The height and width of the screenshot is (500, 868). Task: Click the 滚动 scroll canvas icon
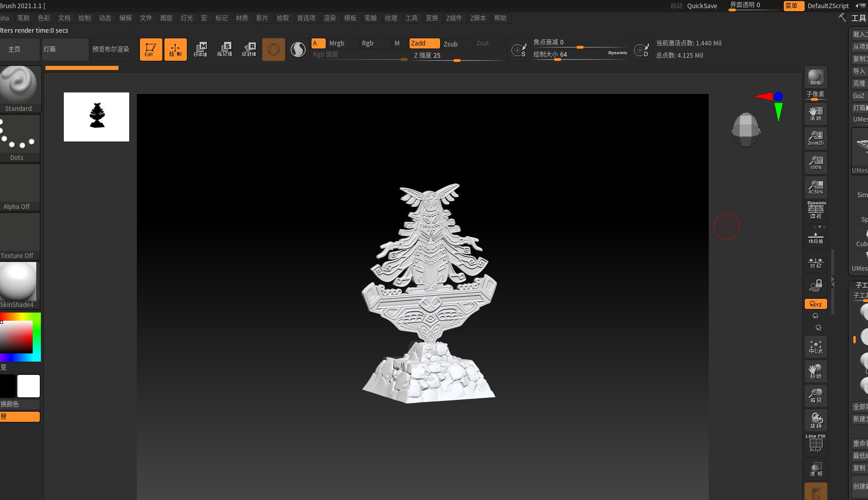tap(815, 113)
